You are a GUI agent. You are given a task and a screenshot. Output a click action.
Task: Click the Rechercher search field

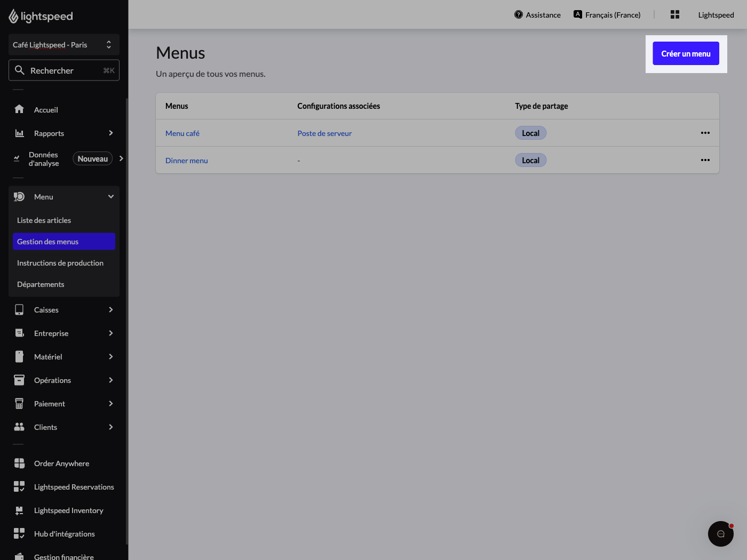(64, 70)
